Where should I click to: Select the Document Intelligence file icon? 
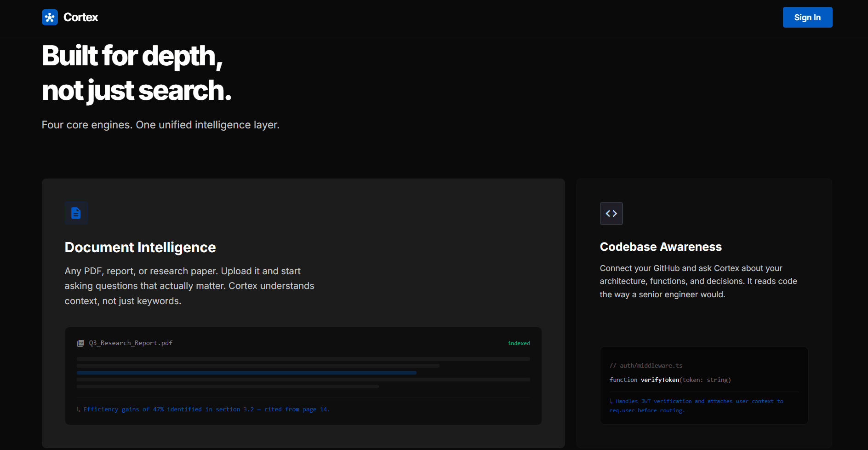pyautogui.click(x=76, y=213)
